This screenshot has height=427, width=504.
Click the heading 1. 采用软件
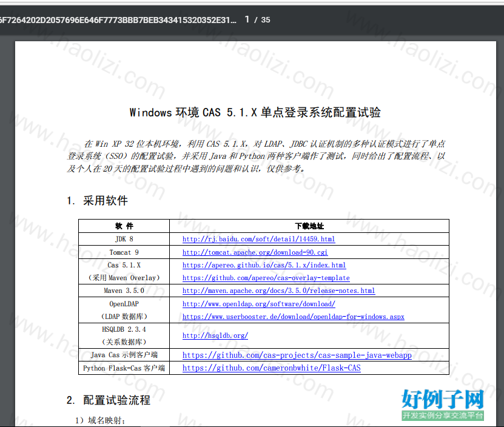click(x=97, y=201)
